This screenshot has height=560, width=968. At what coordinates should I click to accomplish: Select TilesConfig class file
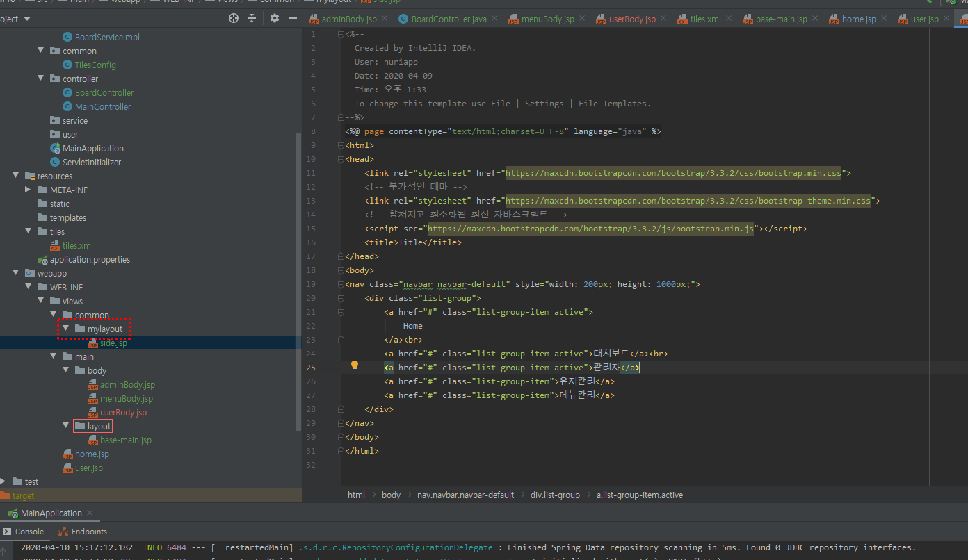95,65
